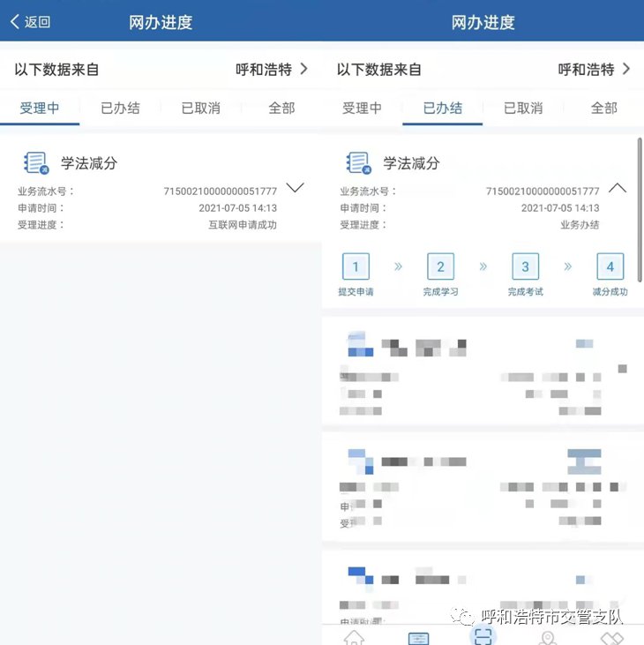This screenshot has width=644, height=645.
Task: Select 受理中 tab in left screen
Action: (x=40, y=109)
